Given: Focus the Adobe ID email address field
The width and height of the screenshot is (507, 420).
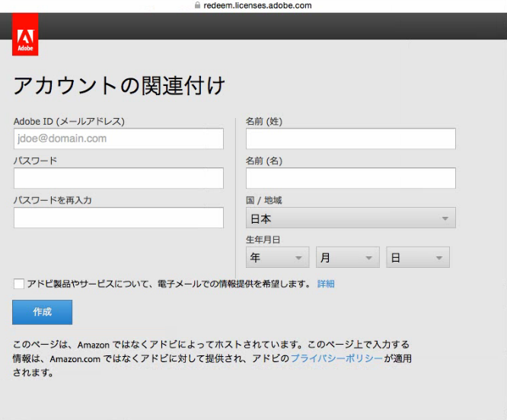Looking at the screenshot, I should [118, 138].
